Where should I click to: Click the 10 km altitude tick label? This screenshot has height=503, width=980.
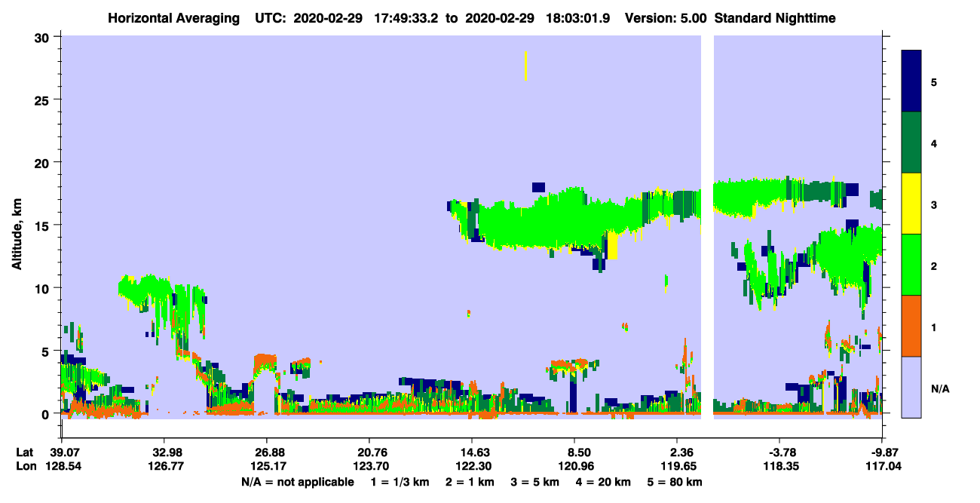point(44,288)
